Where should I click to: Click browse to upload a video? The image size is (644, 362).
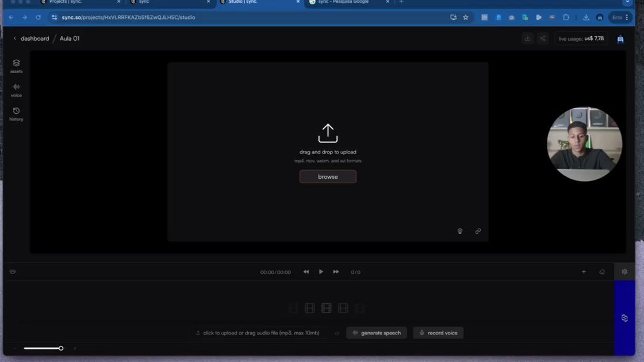328,176
